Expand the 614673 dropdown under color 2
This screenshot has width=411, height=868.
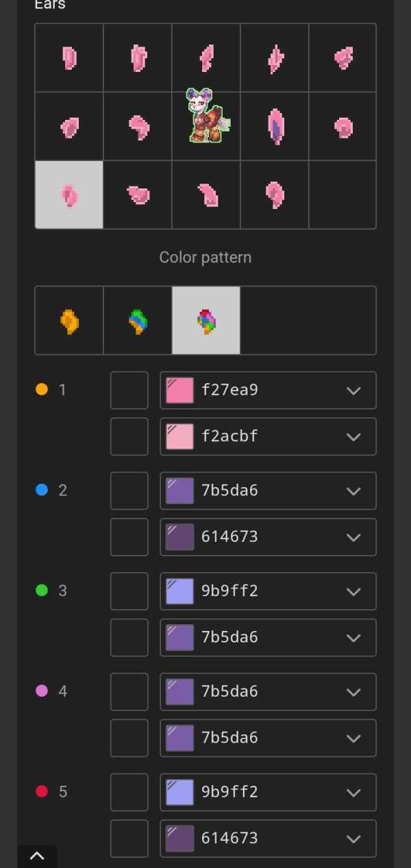coord(353,537)
